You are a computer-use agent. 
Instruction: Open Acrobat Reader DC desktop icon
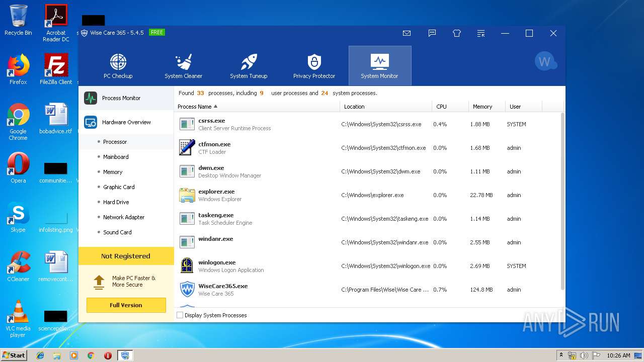click(x=56, y=23)
